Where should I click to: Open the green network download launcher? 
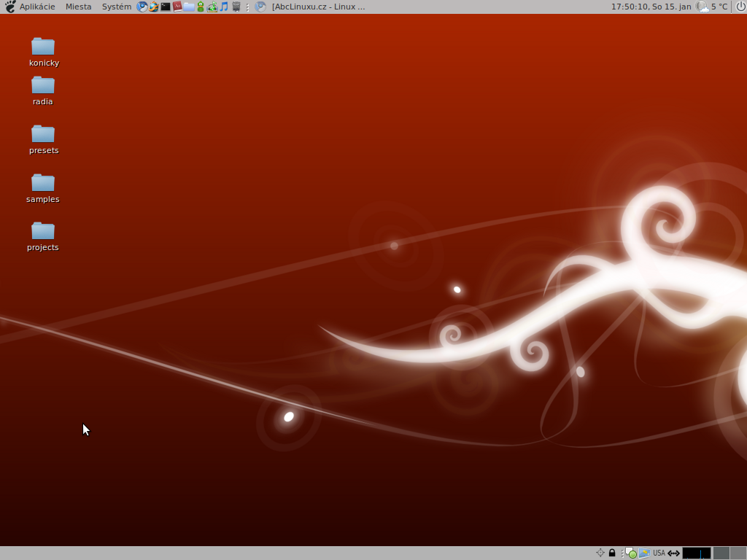(x=212, y=7)
